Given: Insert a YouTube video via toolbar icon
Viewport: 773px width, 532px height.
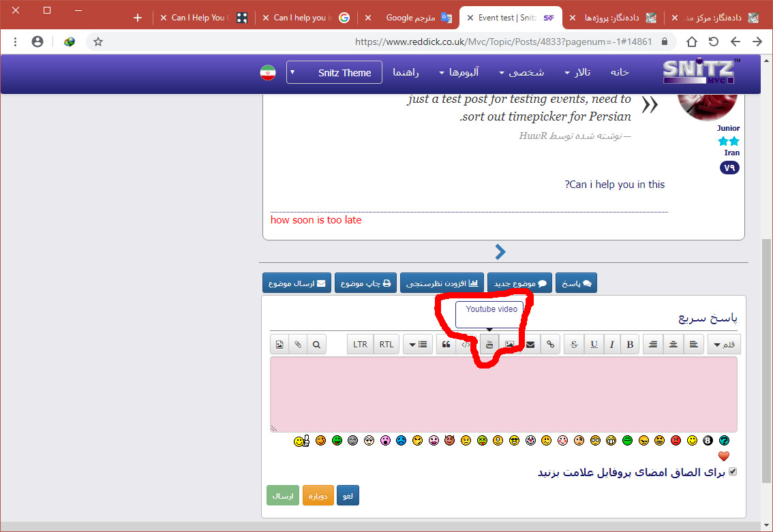Looking at the screenshot, I should [489, 345].
